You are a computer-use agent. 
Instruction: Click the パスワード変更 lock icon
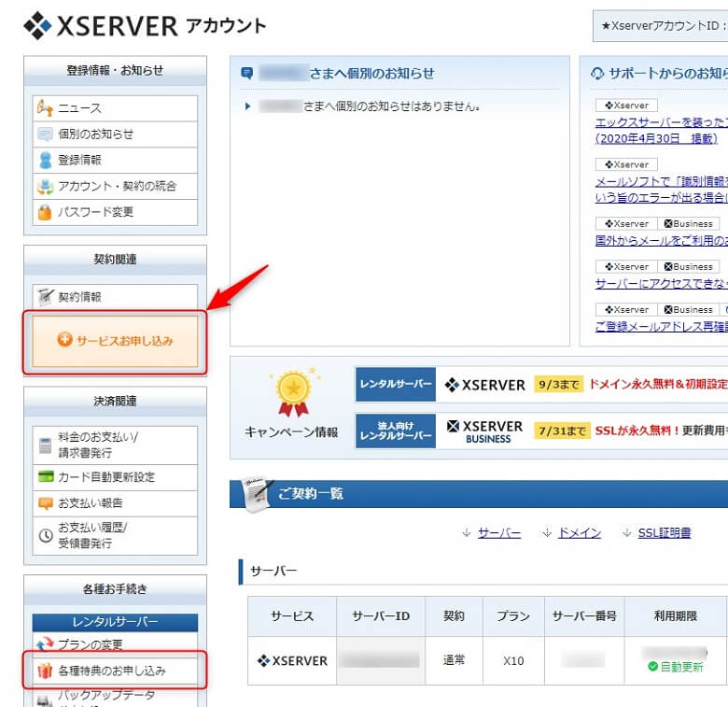point(45,212)
